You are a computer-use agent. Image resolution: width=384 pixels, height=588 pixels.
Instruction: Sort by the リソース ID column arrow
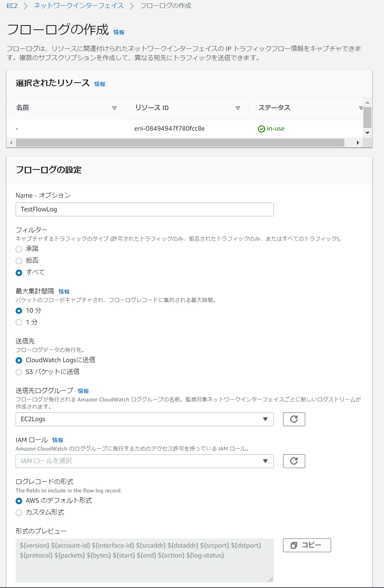point(238,108)
